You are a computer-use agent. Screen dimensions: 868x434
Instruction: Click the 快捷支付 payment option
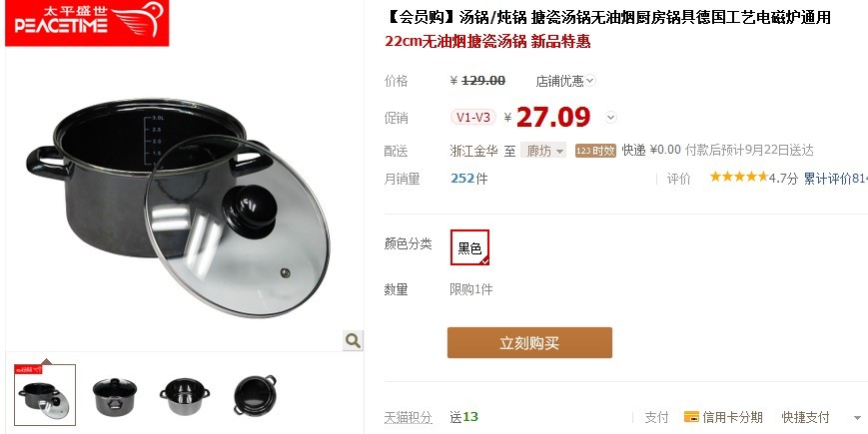pos(805,417)
